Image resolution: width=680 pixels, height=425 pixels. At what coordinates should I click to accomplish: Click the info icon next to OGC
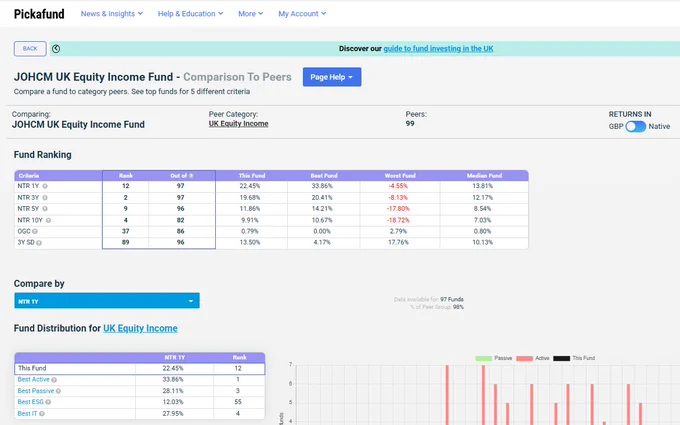(35, 232)
